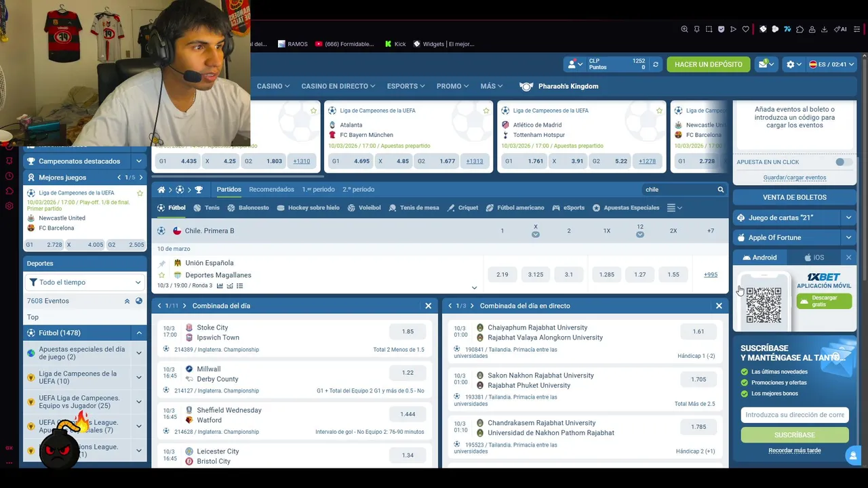Screen dimensions: 868x488
Task: Click HACER UN DEPÓSITO button
Action: click(708, 64)
